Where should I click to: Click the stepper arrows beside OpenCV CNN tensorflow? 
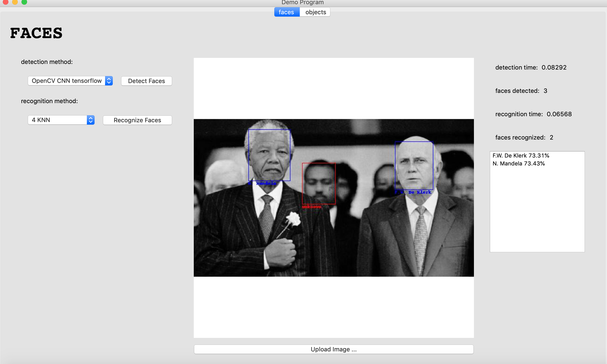coord(109,81)
